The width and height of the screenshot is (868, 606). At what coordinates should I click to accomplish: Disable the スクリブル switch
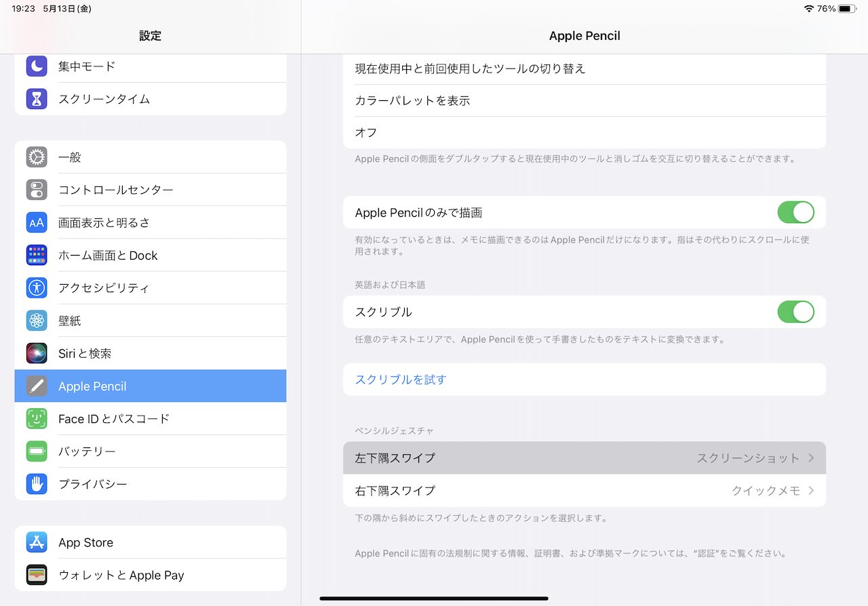pos(795,312)
